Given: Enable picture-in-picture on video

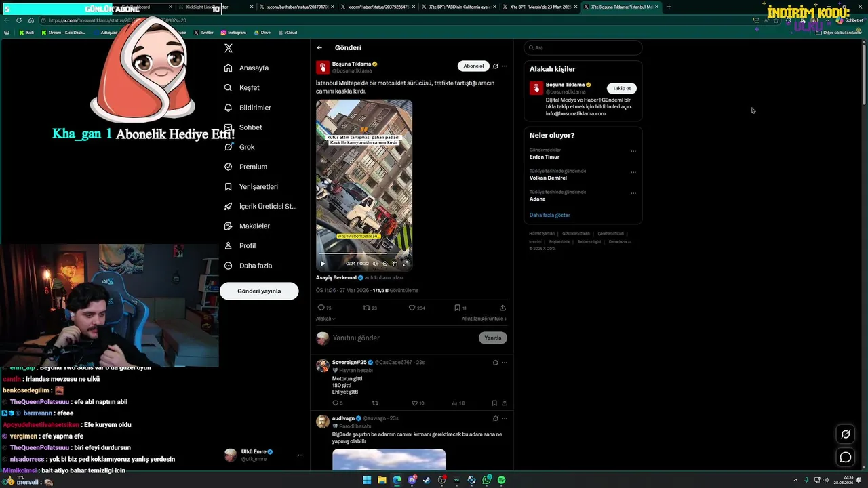Looking at the screenshot, I should coord(395,264).
